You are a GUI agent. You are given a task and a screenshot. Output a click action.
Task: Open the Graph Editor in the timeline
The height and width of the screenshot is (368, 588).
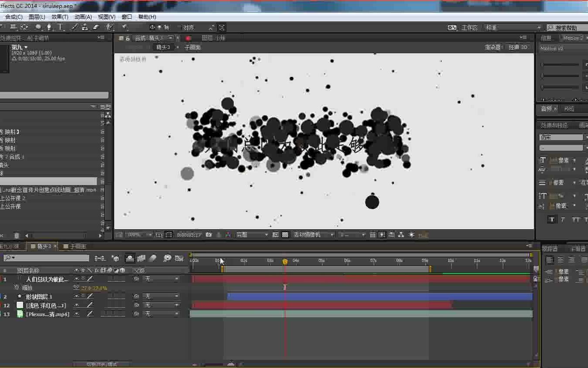(179, 258)
